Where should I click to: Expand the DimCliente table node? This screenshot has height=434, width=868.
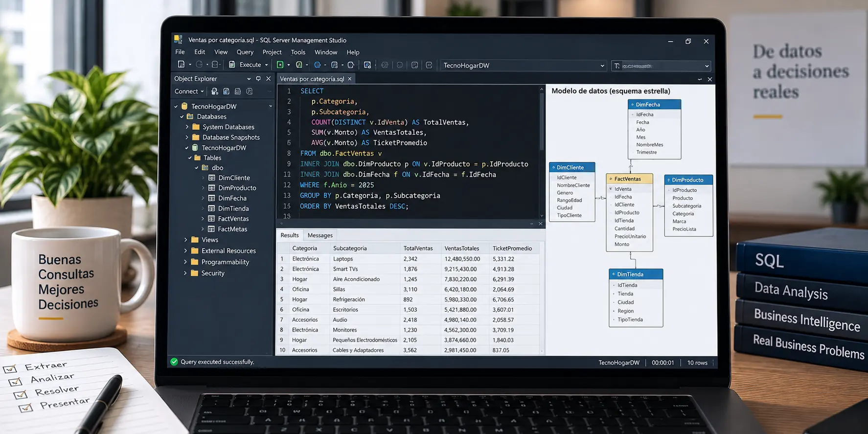(203, 178)
